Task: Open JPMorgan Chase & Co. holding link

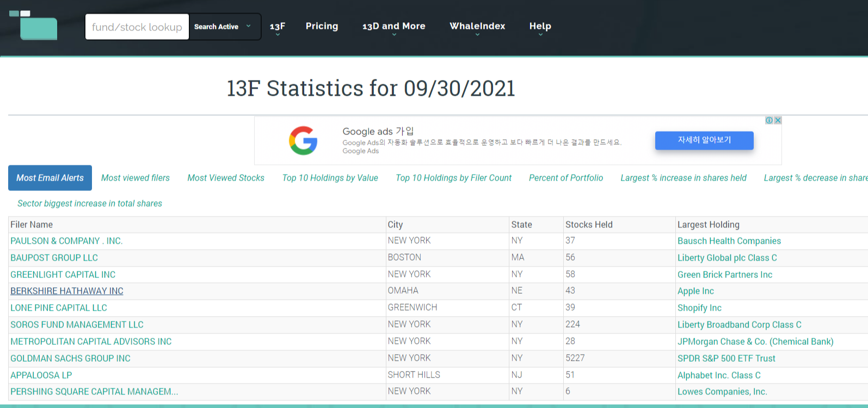Action: click(755, 342)
